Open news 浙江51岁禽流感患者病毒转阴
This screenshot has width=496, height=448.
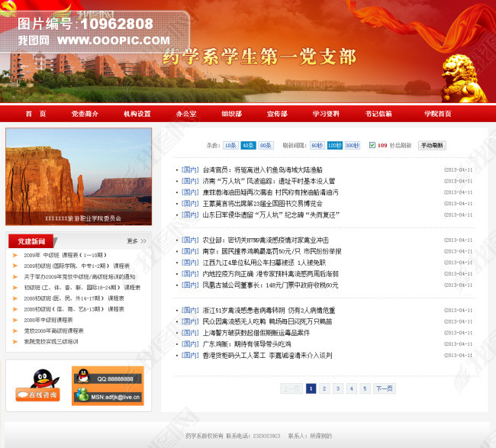(269, 311)
